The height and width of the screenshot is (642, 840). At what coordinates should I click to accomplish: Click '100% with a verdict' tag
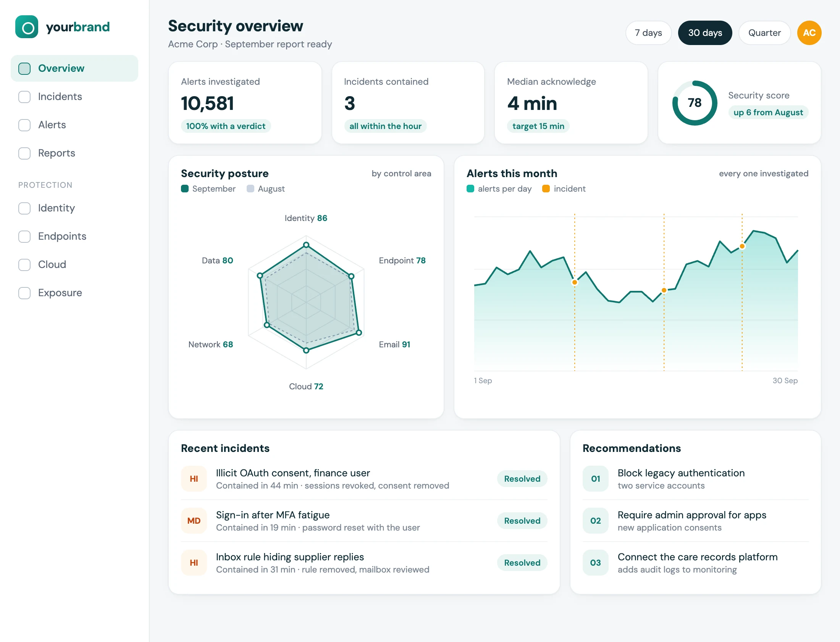[x=226, y=126]
